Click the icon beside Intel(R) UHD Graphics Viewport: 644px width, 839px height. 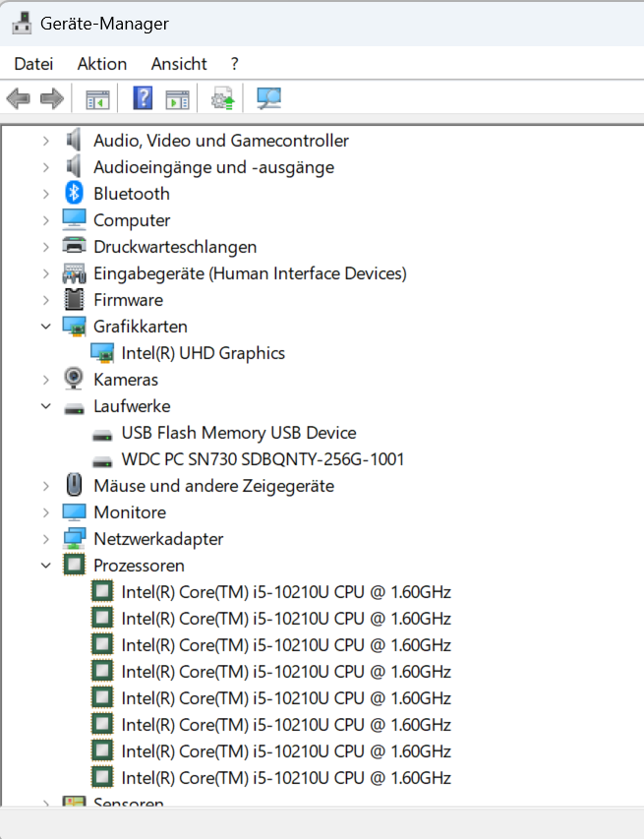click(102, 352)
